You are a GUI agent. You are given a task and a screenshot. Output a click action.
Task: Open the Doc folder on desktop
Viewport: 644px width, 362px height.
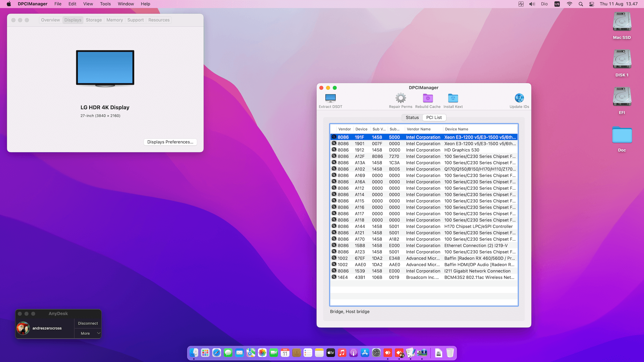click(x=622, y=135)
